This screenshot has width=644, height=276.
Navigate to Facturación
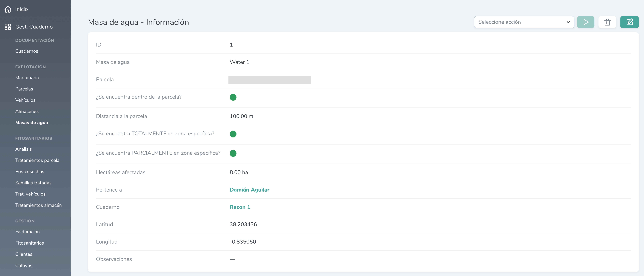click(x=27, y=232)
